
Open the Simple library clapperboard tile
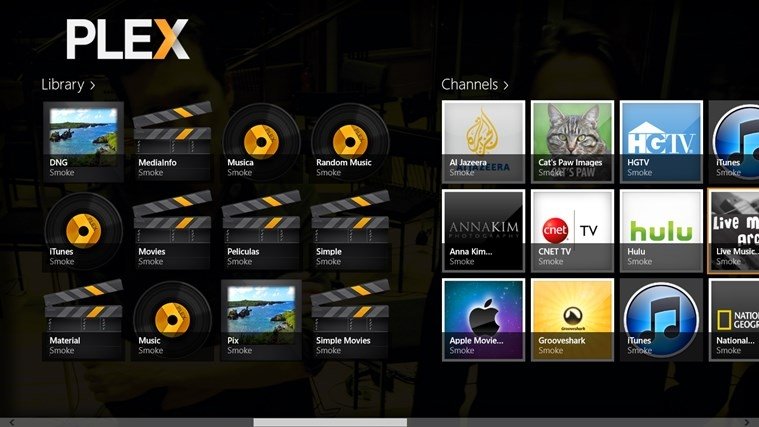tap(350, 231)
